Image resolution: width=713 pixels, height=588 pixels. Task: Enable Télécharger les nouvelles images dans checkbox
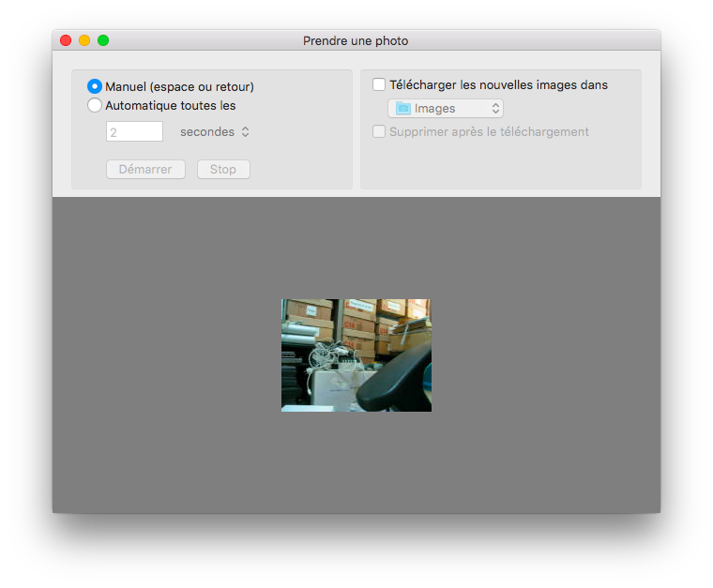pos(379,84)
